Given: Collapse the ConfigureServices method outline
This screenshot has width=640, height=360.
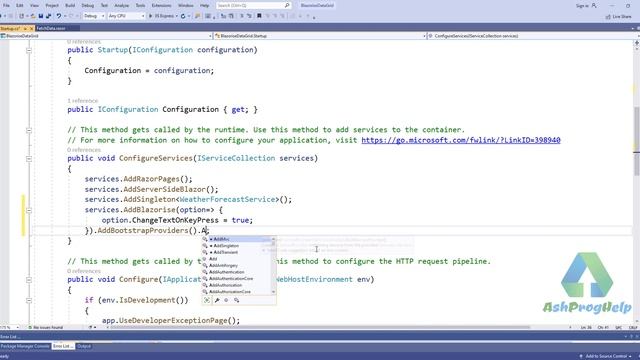Looking at the screenshot, I should coord(29,158).
